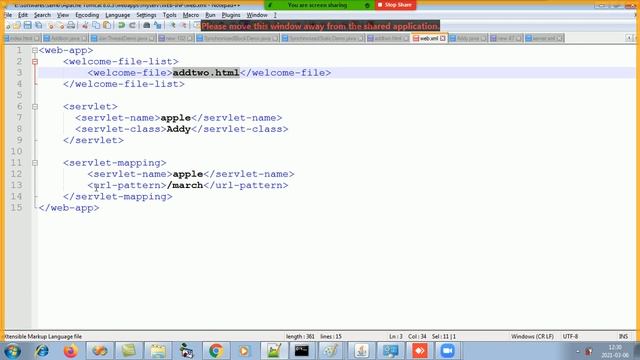The height and width of the screenshot is (360, 640).
Task: Open the Search menu
Action: [42, 15]
